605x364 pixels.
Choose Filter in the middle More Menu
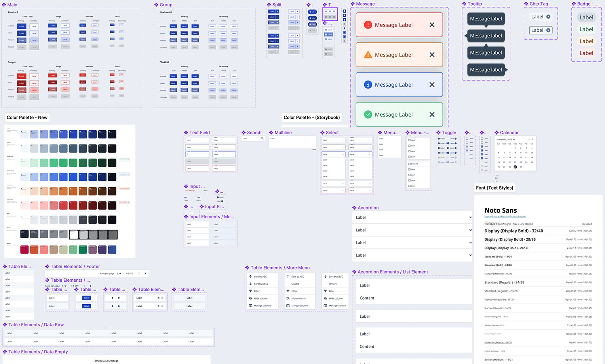tap(294, 291)
